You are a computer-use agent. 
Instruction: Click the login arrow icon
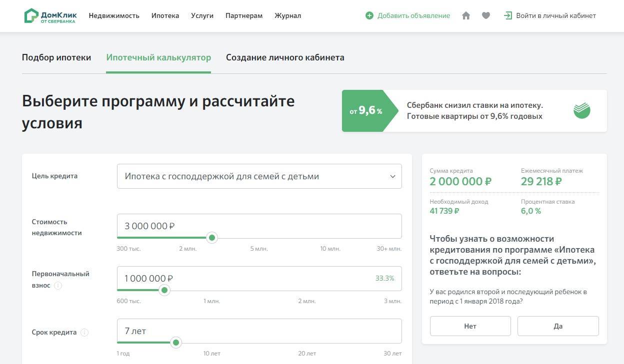click(x=508, y=15)
